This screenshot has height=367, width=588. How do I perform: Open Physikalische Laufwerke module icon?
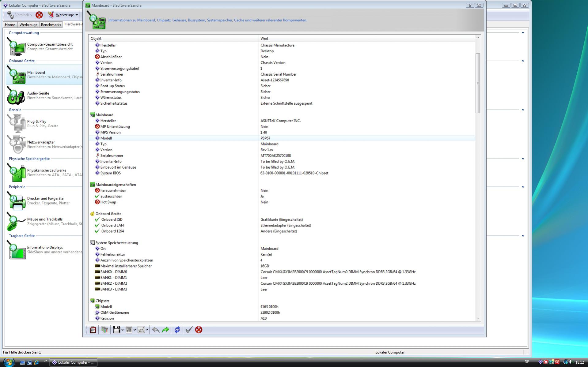[16, 173]
